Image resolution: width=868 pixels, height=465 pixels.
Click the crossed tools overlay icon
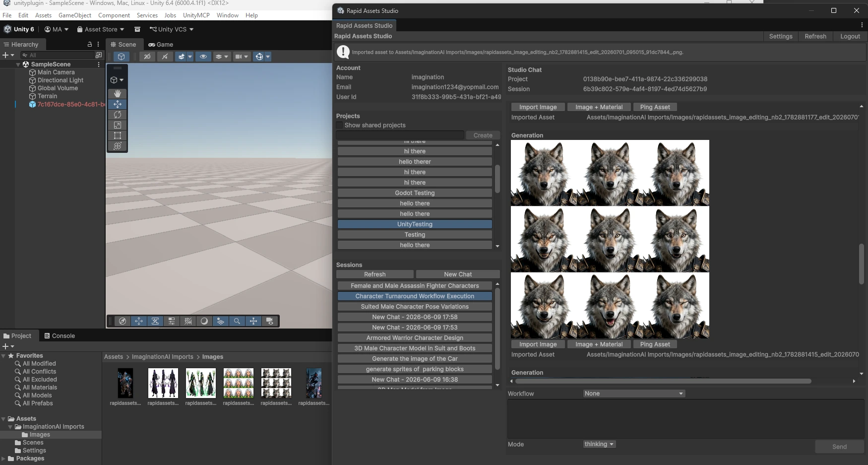[155, 321]
